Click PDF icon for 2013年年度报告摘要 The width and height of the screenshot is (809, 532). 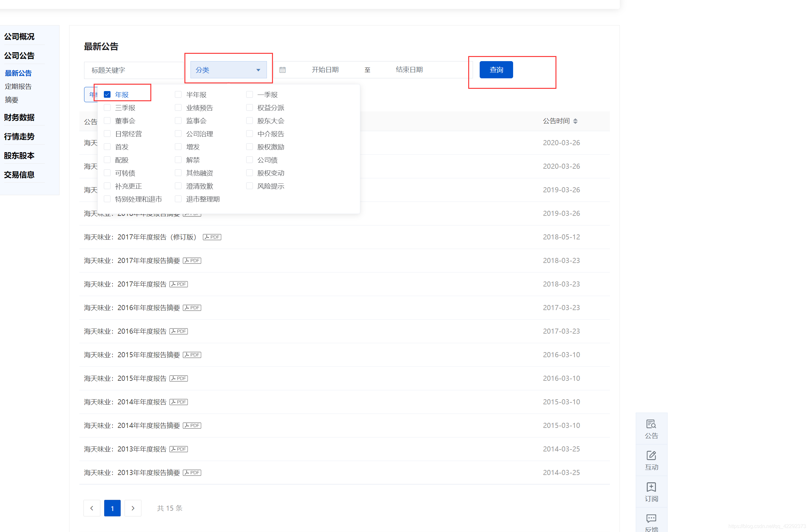point(192,472)
